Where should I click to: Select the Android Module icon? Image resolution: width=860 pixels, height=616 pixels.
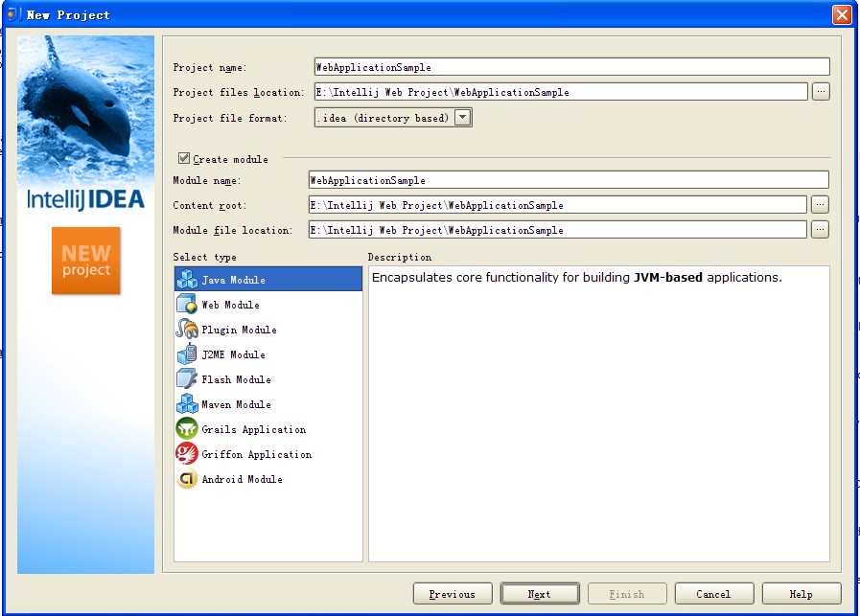(188, 478)
